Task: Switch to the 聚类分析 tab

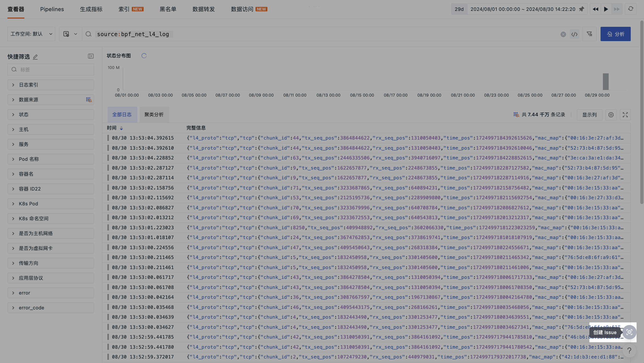Action: click(154, 115)
